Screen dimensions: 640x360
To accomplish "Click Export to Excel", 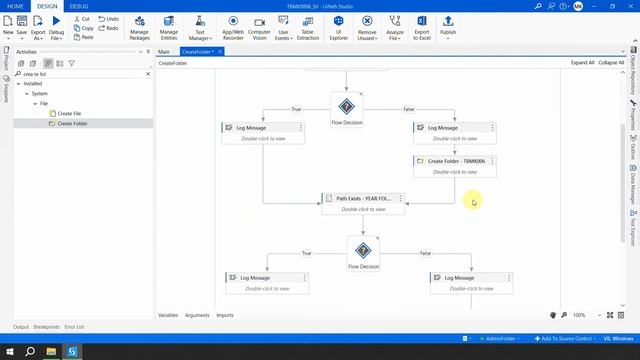I will click(422, 28).
